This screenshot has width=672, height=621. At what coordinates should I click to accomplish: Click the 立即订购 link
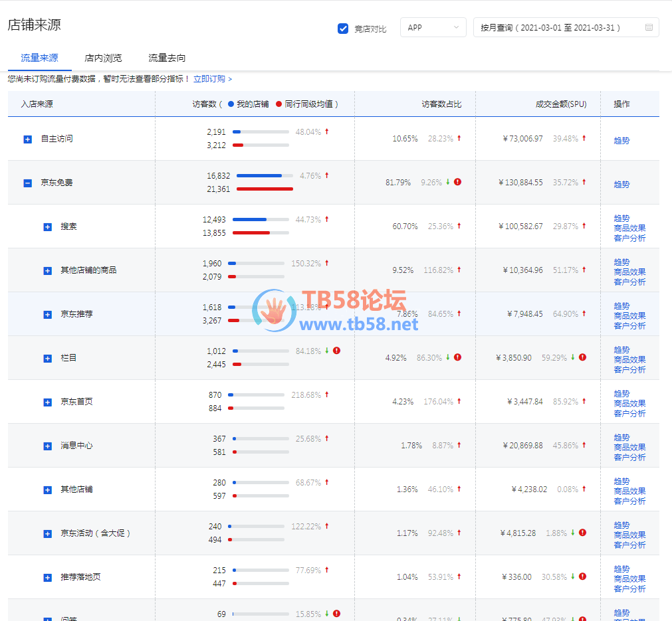213,79
